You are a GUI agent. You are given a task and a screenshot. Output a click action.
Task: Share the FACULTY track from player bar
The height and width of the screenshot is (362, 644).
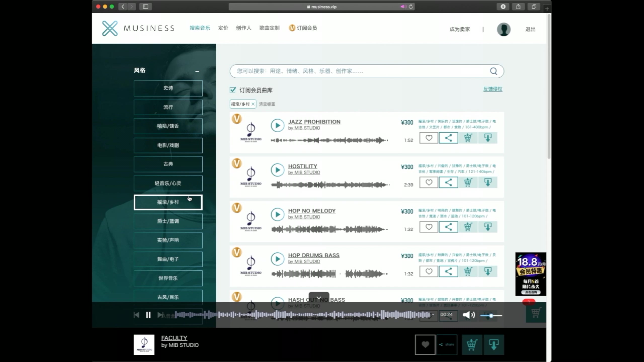pyautogui.click(x=447, y=345)
